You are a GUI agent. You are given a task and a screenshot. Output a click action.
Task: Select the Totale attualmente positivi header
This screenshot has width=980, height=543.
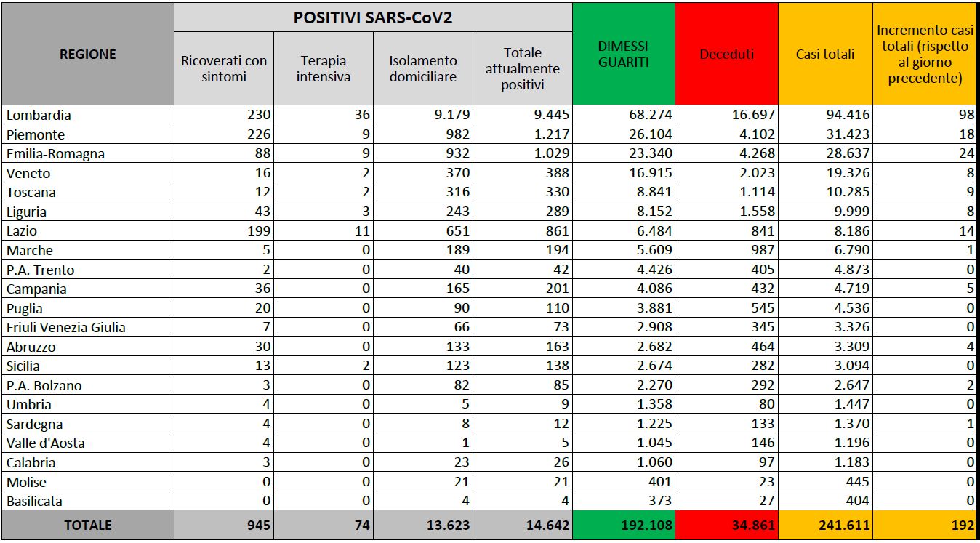point(523,68)
